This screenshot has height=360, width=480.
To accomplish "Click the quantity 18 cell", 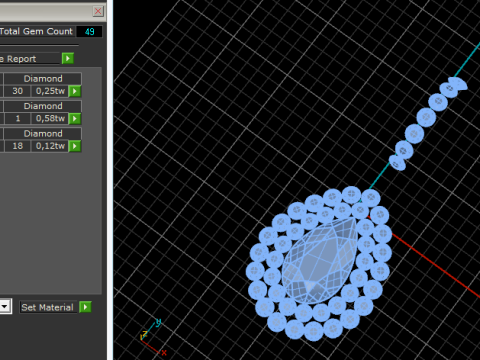I will pos(18,146).
